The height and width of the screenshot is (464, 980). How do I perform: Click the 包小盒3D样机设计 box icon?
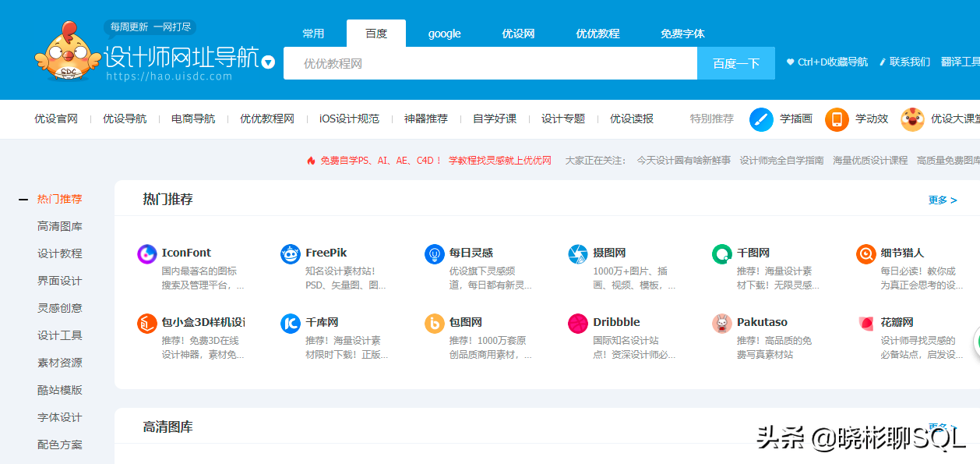(x=147, y=323)
